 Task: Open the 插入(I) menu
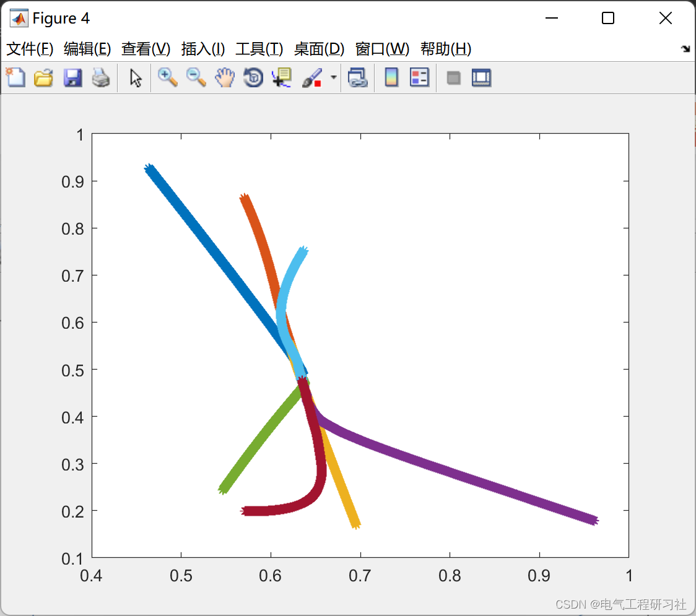click(203, 49)
